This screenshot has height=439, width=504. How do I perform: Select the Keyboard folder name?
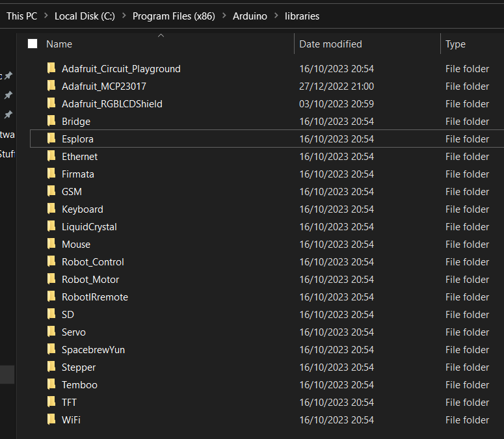tap(83, 209)
